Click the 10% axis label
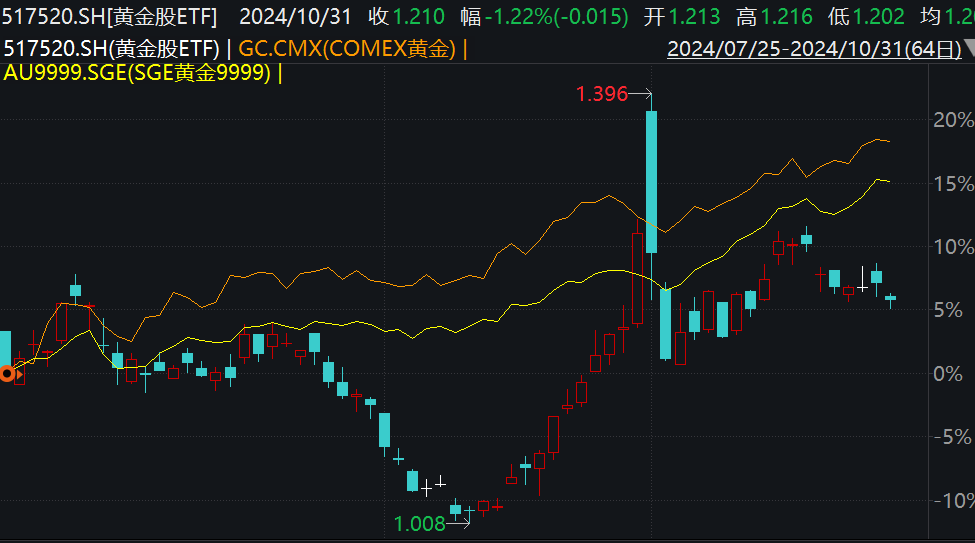The height and width of the screenshot is (543, 975). (953, 247)
